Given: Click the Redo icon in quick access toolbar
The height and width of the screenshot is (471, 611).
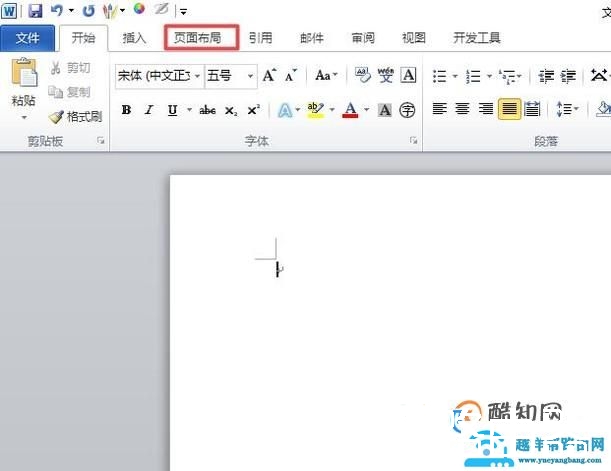Looking at the screenshot, I should pos(88,11).
